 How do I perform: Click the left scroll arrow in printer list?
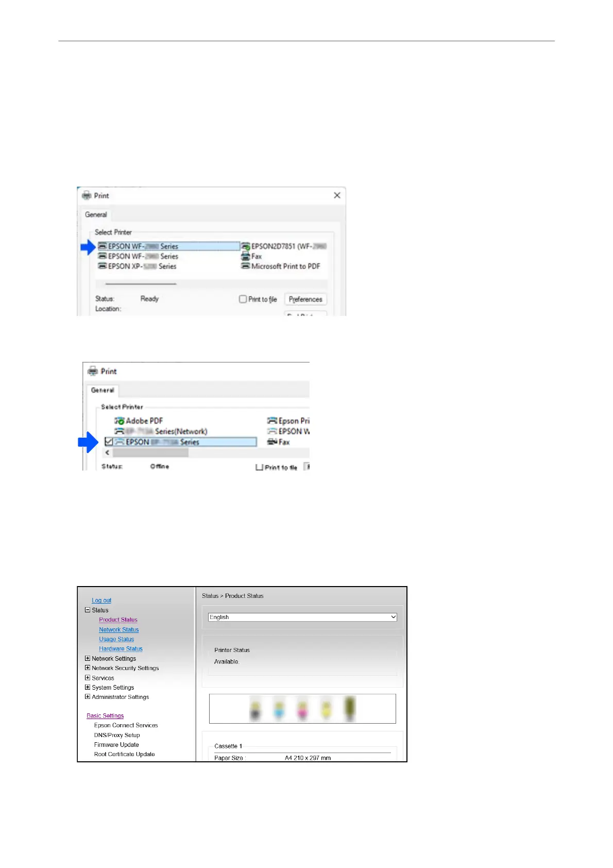coord(107,453)
